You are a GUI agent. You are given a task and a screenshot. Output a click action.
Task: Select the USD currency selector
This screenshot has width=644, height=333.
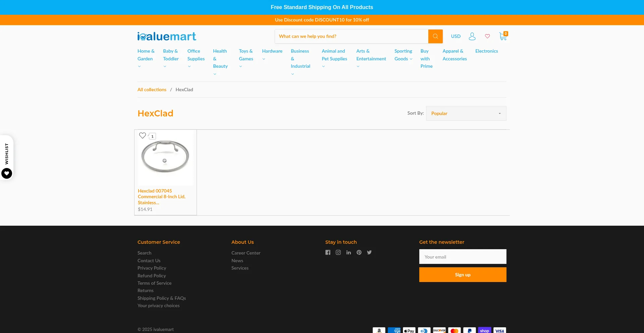click(455, 36)
